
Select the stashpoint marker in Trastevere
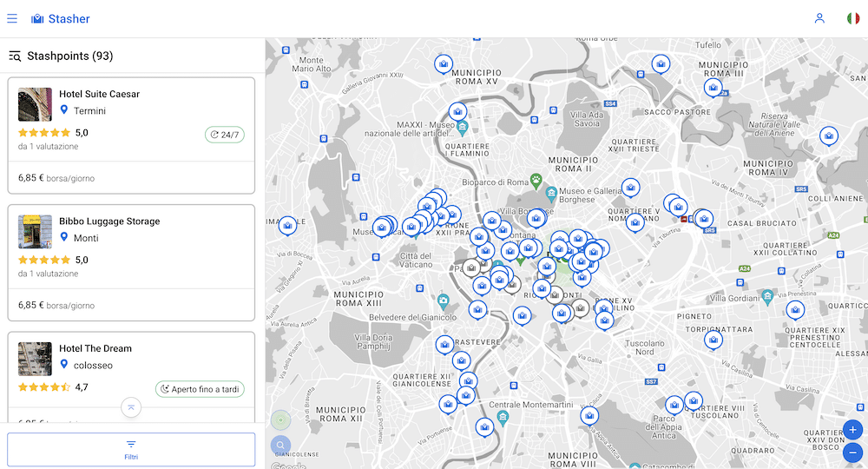pos(444,346)
